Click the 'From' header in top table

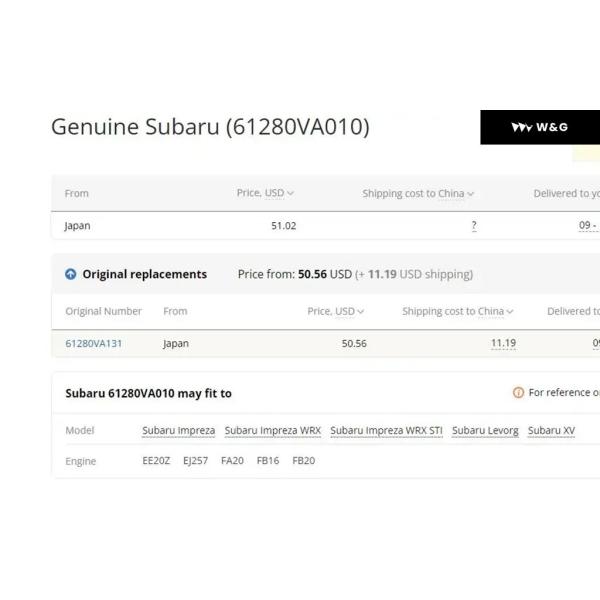(77, 193)
